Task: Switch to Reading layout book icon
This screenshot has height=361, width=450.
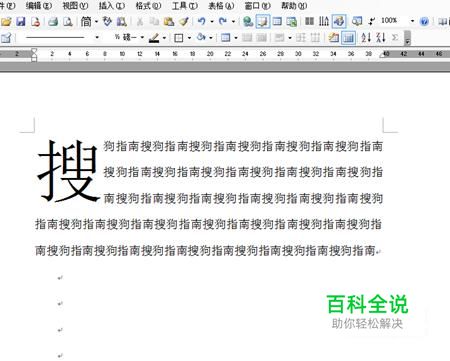Action: pos(443,22)
